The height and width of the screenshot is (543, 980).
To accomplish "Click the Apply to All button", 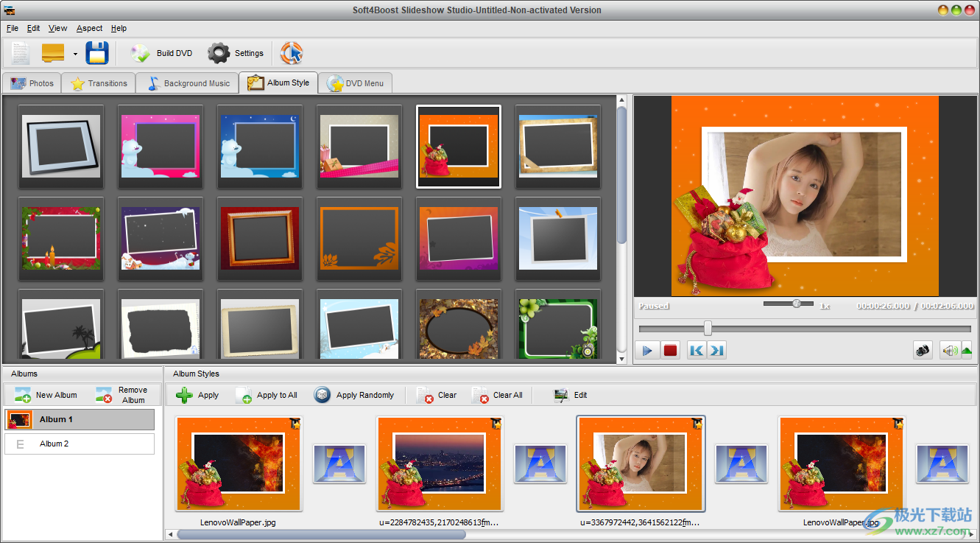I will [267, 395].
